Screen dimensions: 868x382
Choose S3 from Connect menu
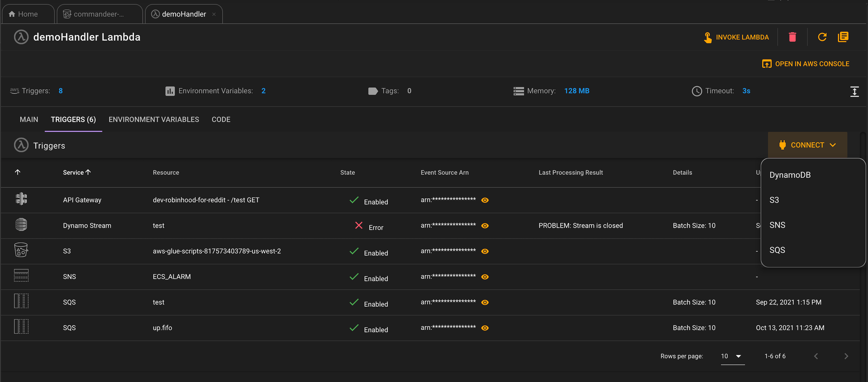click(x=813, y=200)
